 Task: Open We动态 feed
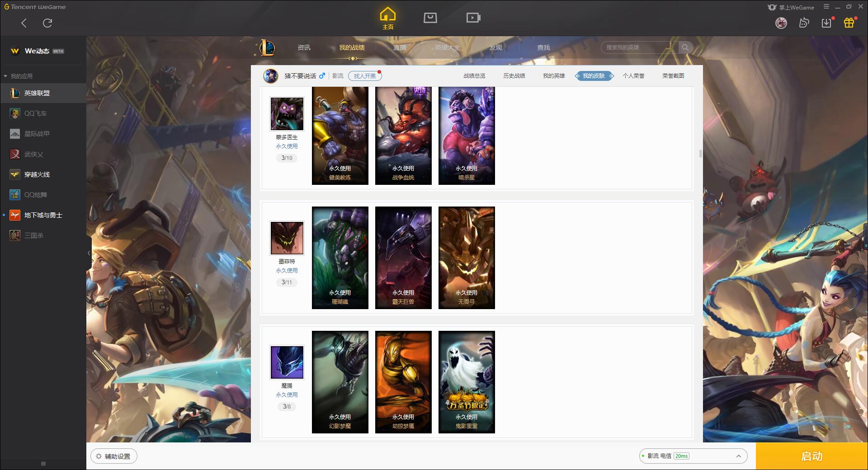37,51
